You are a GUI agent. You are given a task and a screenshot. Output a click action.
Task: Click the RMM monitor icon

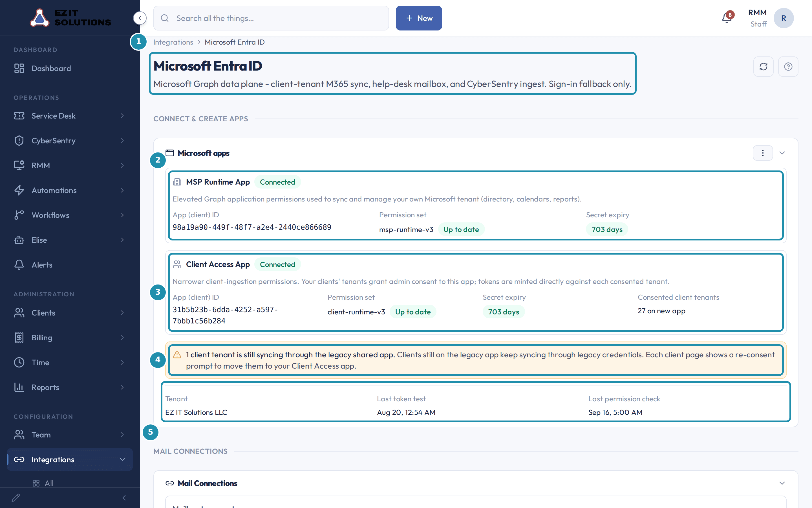(19, 165)
